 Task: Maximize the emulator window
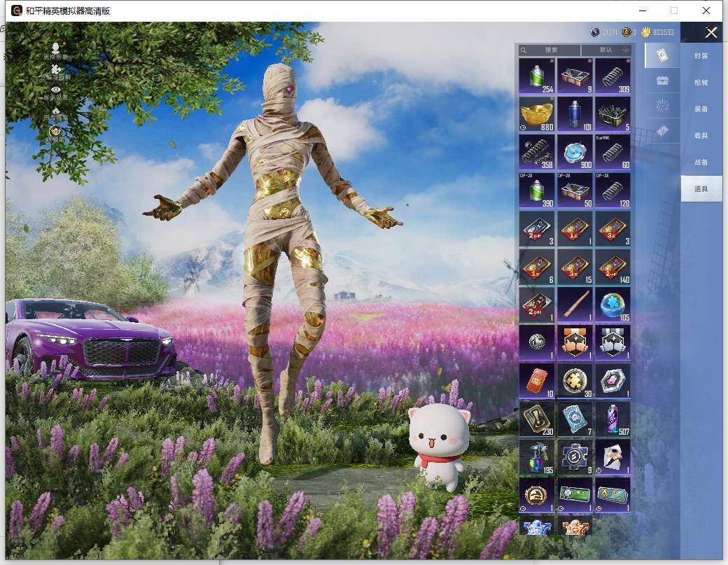pos(673,11)
